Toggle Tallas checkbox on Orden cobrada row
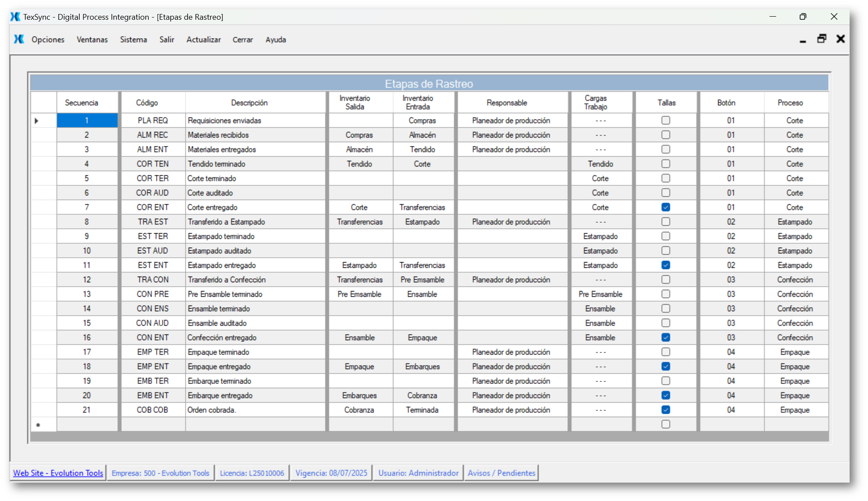The width and height of the screenshot is (868, 501). point(666,410)
